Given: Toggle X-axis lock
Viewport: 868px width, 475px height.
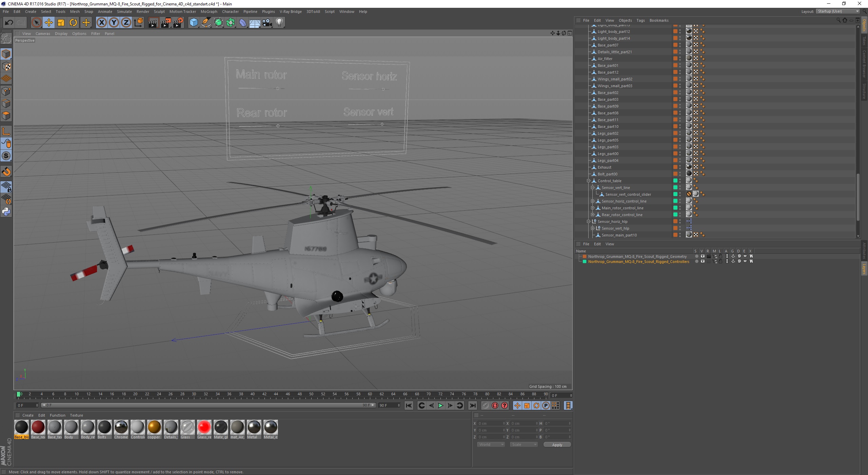Looking at the screenshot, I should 101,23.
